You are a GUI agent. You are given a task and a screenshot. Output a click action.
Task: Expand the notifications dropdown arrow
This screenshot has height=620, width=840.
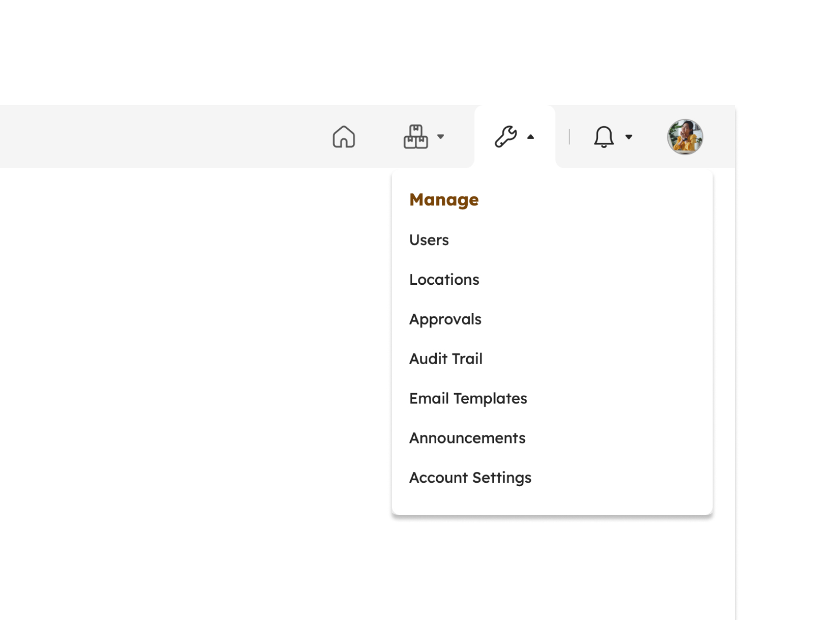click(x=629, y=137)
